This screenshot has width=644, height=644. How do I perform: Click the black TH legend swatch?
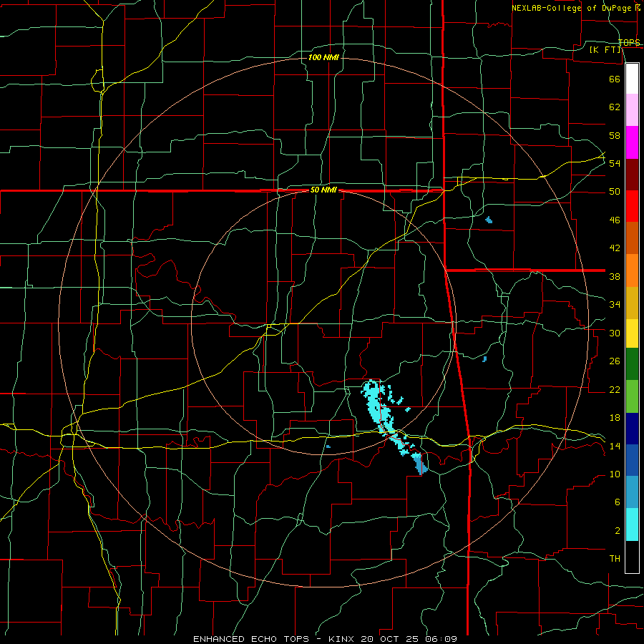tap(632, 557)
